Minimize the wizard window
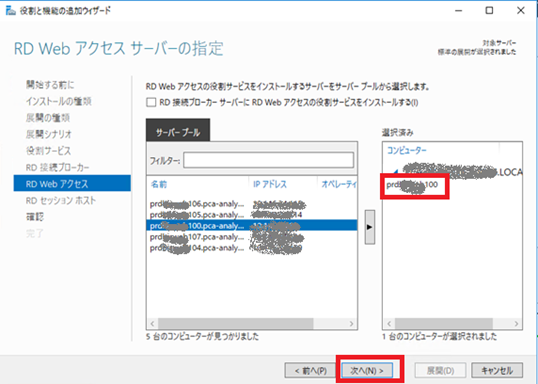The width and height of the screenshot is (538, 384). click(x=458, y=11)
